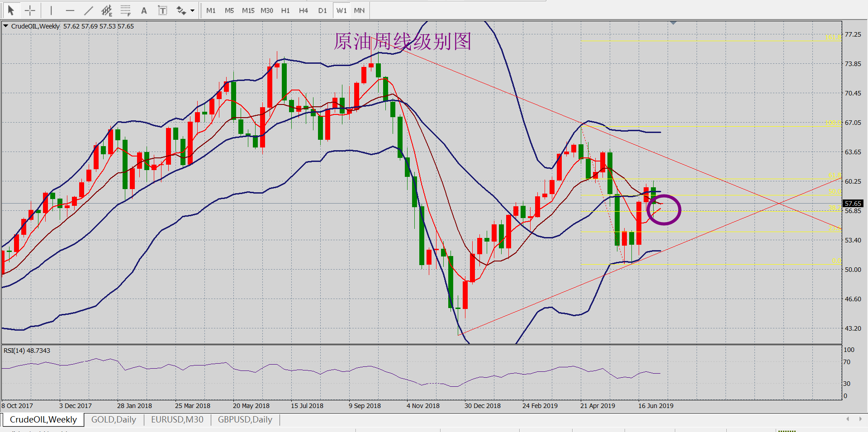
Task: Select the cursor arrow tool
Action: click(x=11, y=10)
